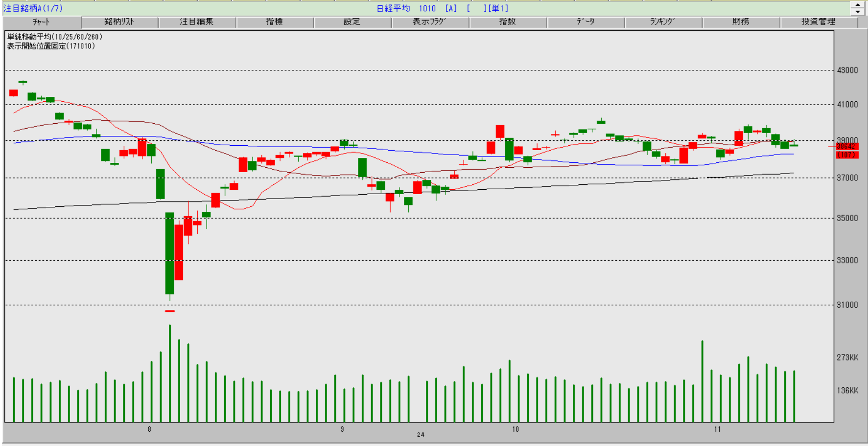Open the 財務 tab

pos(741,22)
